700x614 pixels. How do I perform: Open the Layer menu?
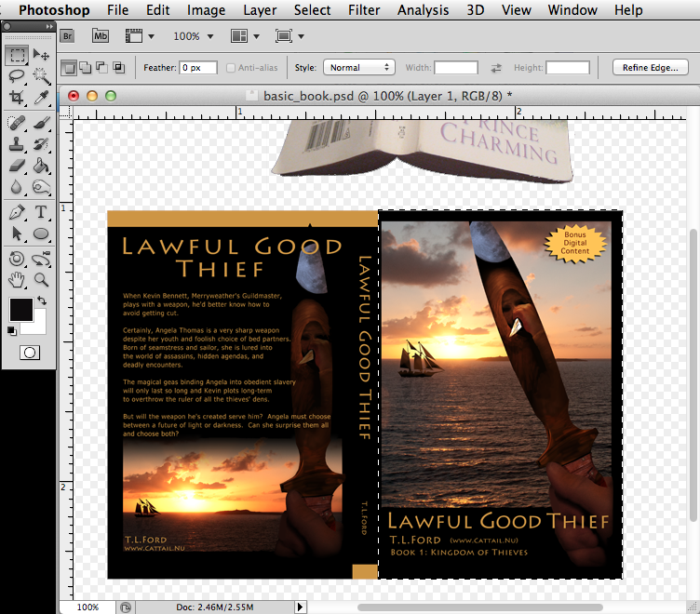(x=260, y=10)
